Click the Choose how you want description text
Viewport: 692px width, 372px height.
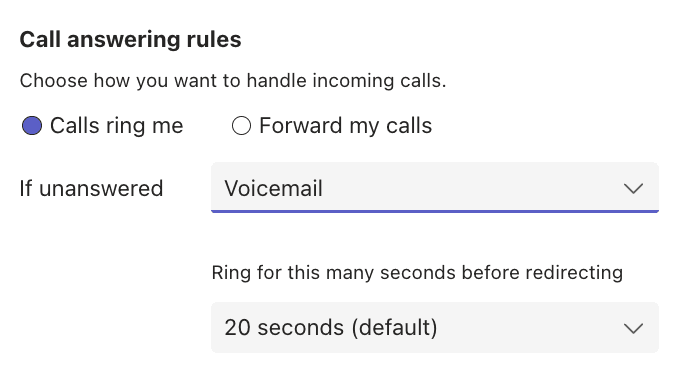pyautogui.click(x=233, y=81)
